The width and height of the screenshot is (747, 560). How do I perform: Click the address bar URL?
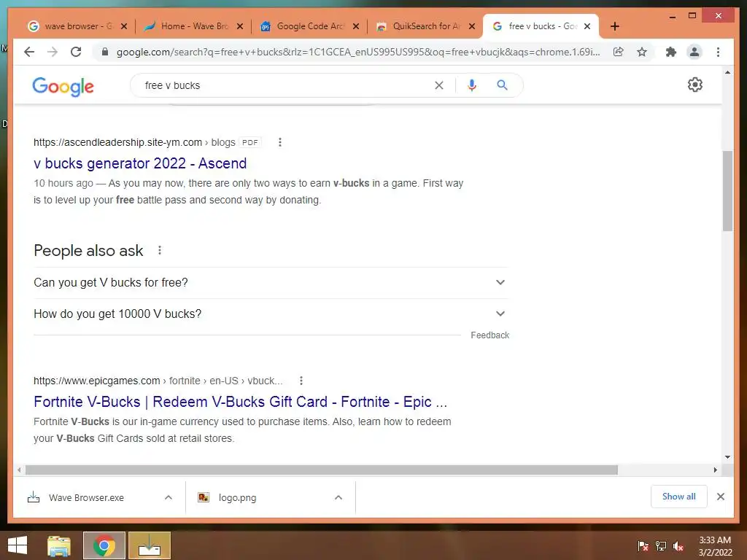pos(357,52)
